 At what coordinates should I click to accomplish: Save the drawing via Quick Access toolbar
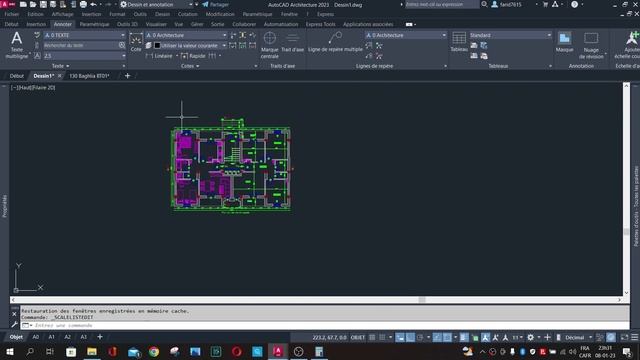click(x=43, y=4)
